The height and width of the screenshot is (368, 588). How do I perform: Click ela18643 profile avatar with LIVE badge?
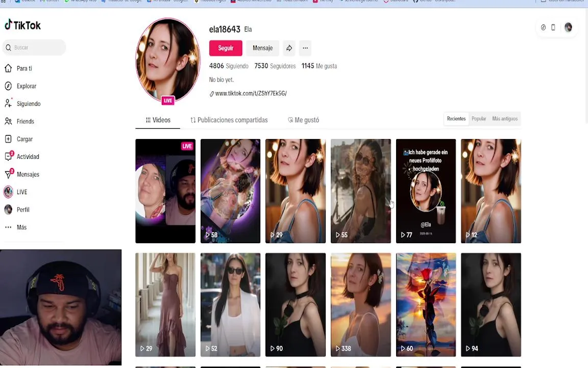pyautogui.click(x=167, y=61)
